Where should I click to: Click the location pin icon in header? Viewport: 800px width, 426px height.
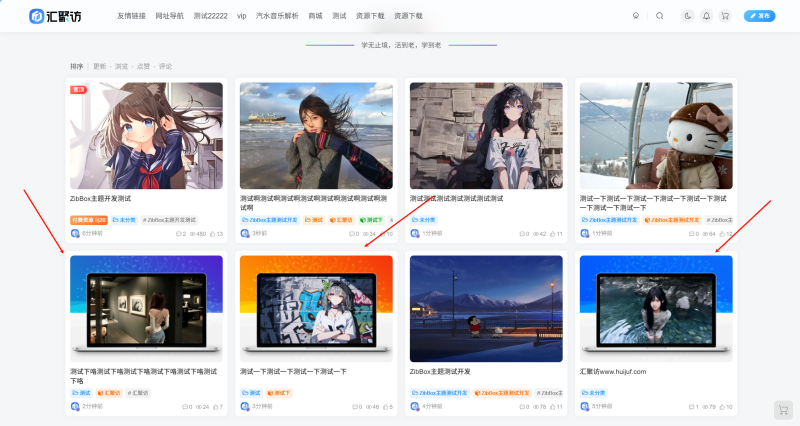635,16
